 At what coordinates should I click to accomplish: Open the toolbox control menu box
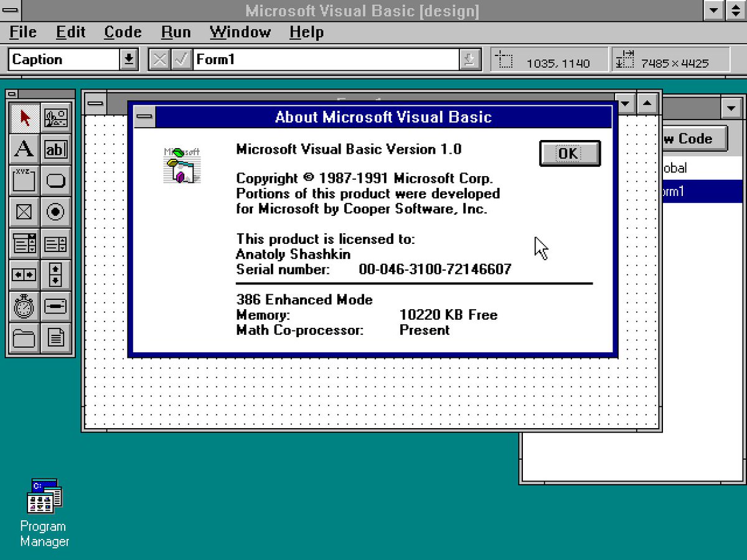[x=13, y=94]
